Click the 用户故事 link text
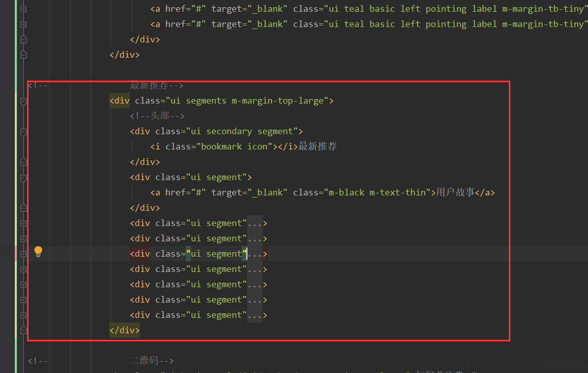This screenshot has height=373, width=588. tap(455, 192)
